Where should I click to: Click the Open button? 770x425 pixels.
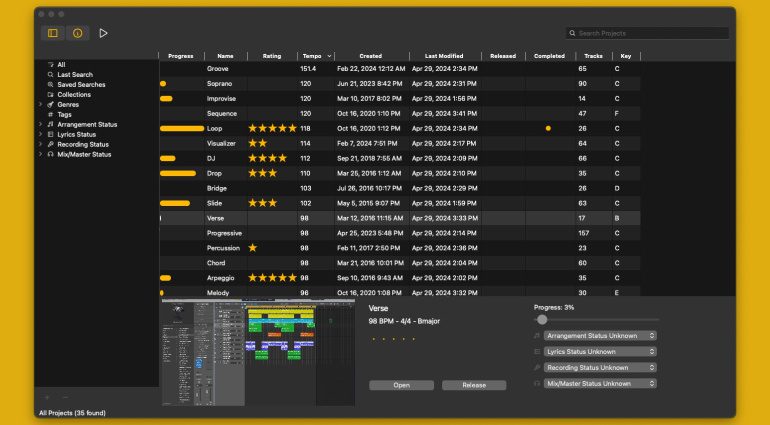tap(401, 385)
